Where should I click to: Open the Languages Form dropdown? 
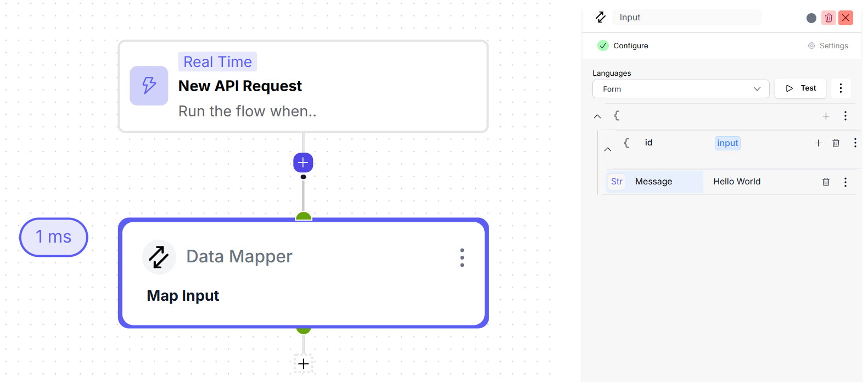(680, 89)
